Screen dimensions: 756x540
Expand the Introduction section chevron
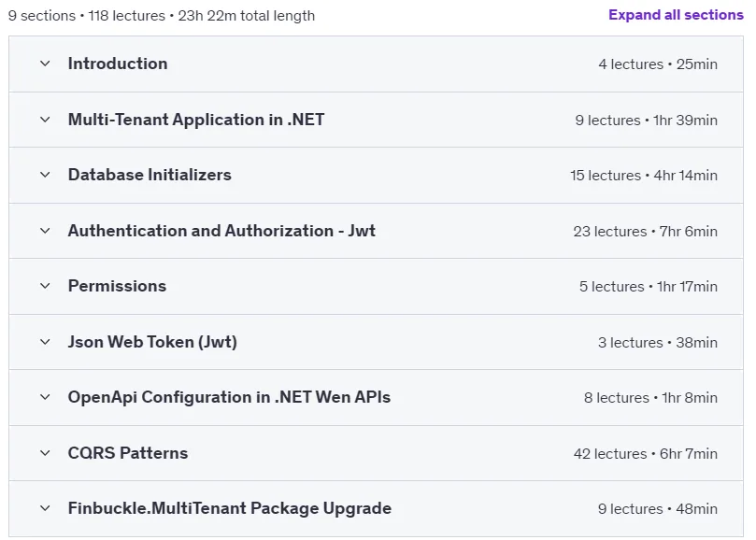(45, 64)
